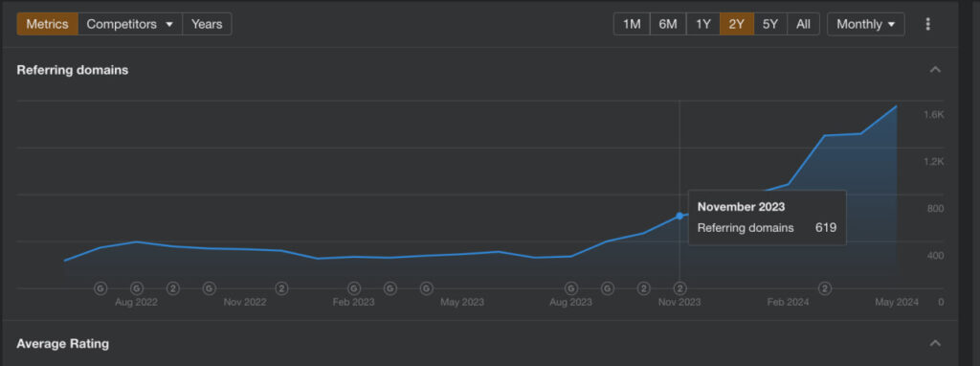Click the first G marker before Aug 2022
980x366 pixels.
(x=100, y=288)
